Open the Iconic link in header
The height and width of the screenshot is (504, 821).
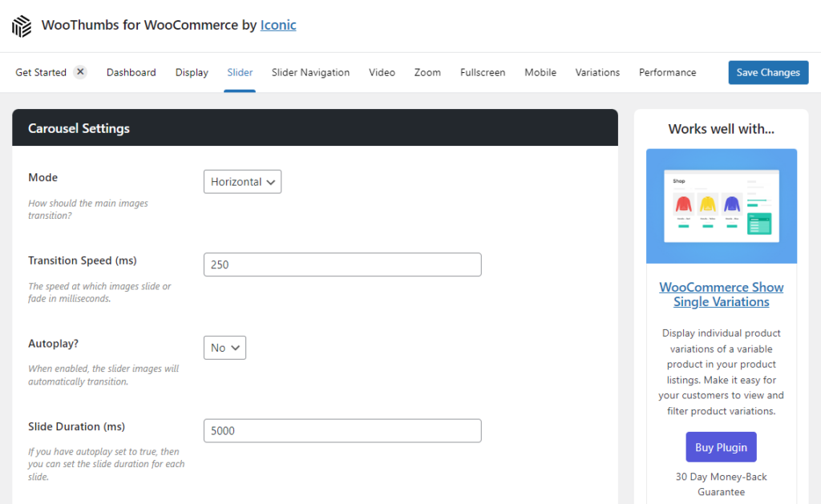278,25
